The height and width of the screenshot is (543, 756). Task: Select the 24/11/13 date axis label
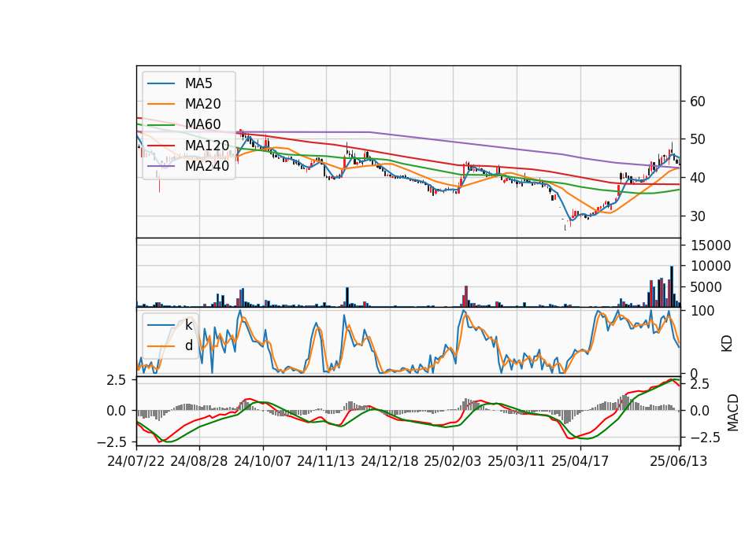pyautogui.click(x=326, y=461)
